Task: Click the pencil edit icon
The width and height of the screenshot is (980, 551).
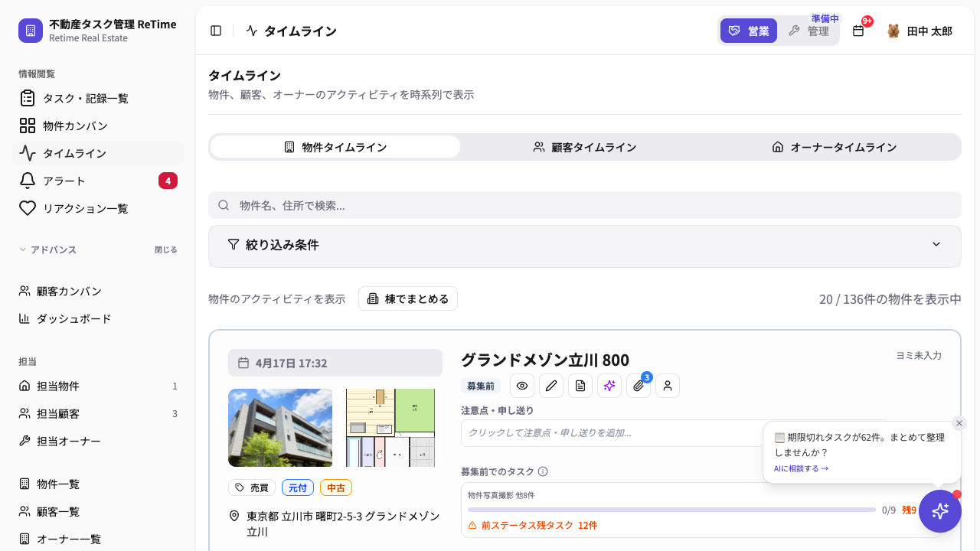Action: coord(551,386)
